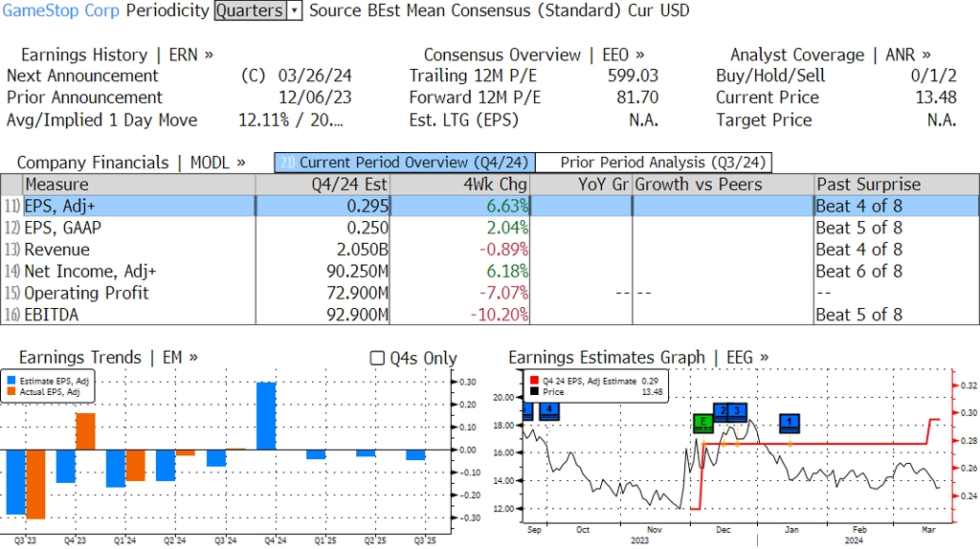Open Earnings History ERN page

coord(117,55)
